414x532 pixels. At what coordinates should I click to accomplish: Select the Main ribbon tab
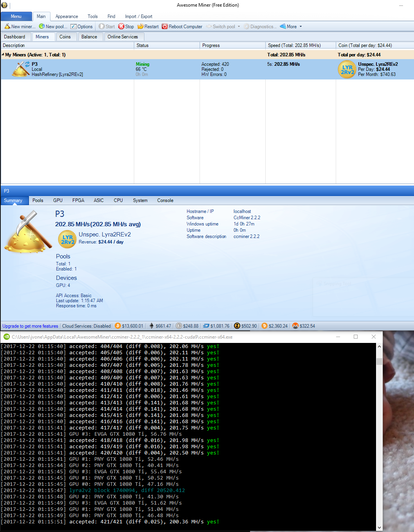point(41,16)
